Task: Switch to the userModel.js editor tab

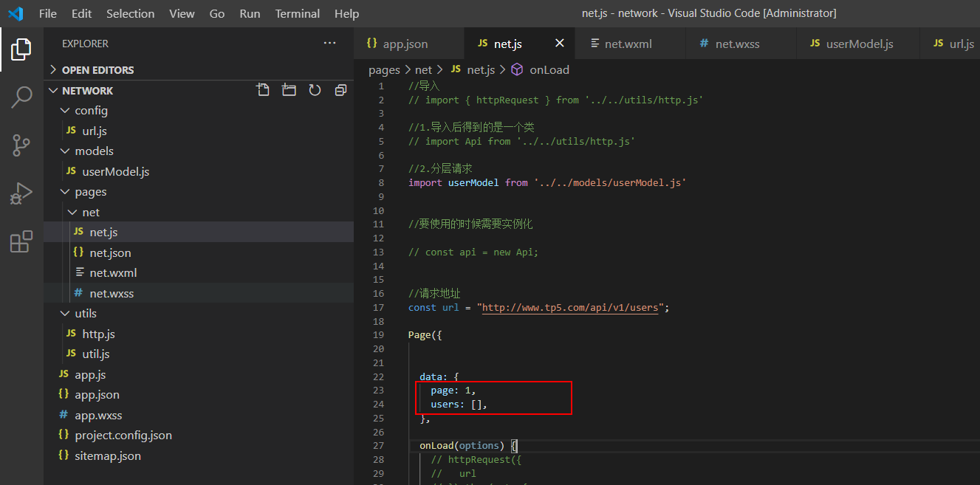Action: click(858, 44)
